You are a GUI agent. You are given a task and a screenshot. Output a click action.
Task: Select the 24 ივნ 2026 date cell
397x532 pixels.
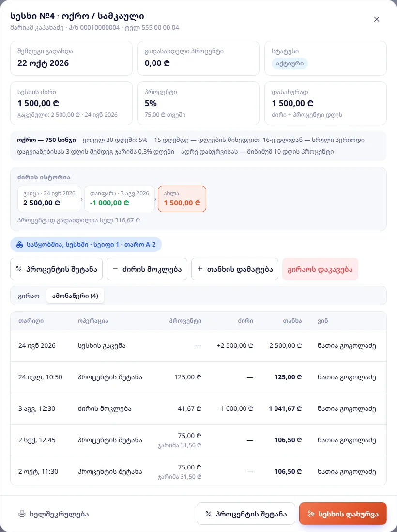coord(37,346)
